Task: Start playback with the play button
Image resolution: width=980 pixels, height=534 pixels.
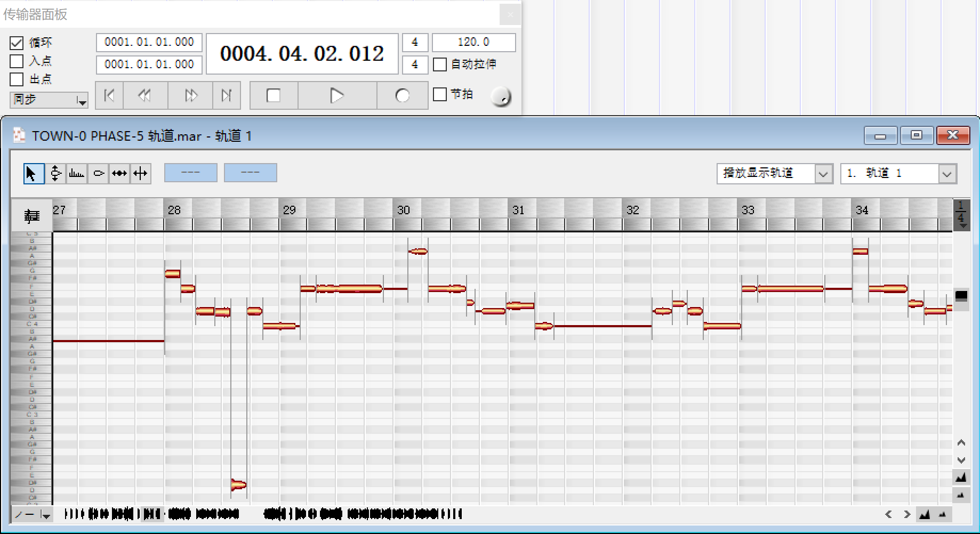Action: coord(337,95)
